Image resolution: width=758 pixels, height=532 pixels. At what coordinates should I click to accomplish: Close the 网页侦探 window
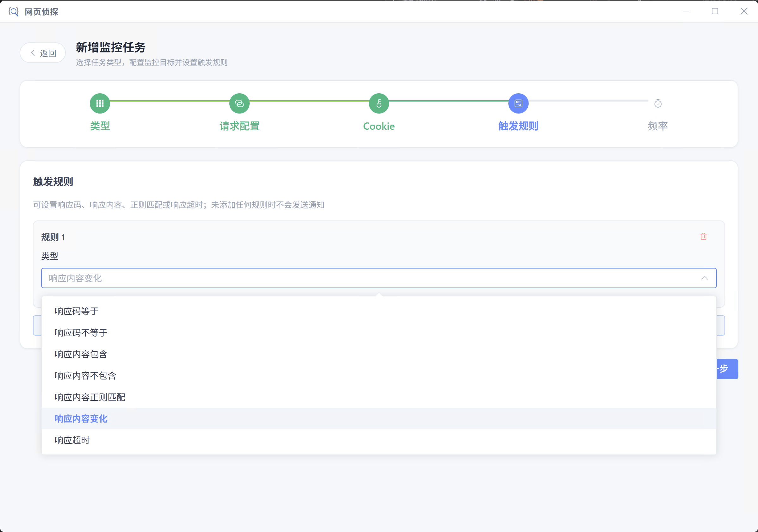tap(744, 11)
